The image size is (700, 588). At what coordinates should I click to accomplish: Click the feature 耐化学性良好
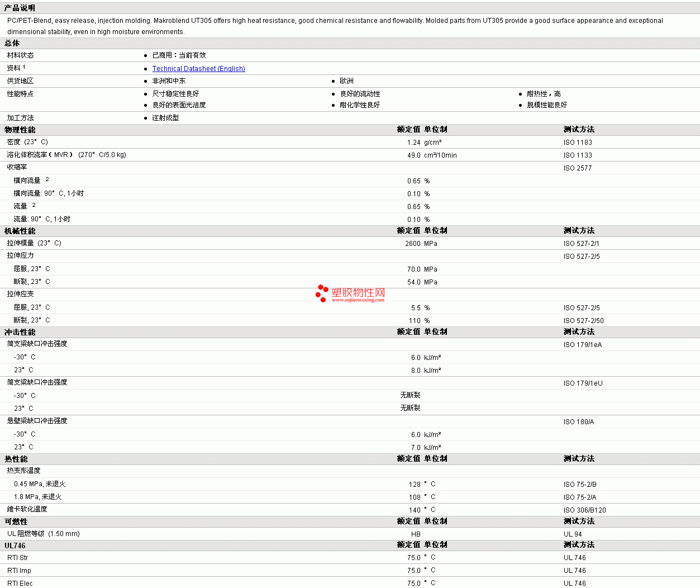[x=360, y=105]
